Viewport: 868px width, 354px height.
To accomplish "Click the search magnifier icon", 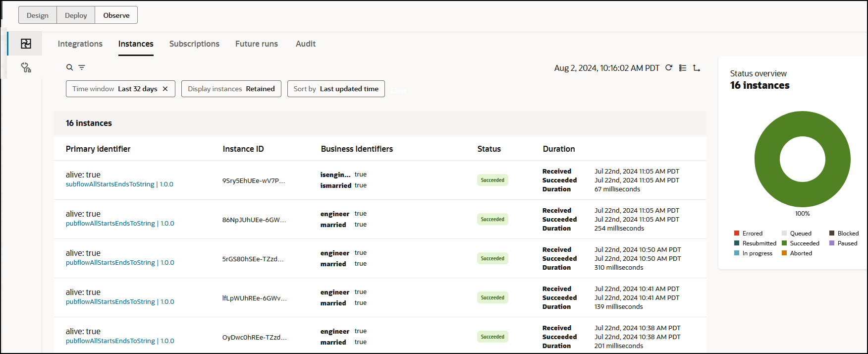I will [x=70, y=67].
